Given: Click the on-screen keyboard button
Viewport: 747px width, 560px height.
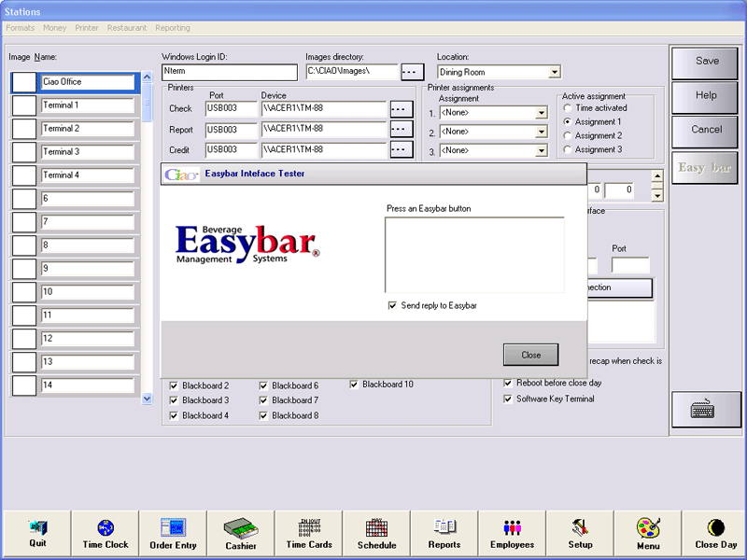Looking at the screenshot, I should pyautogui.click(x=706, y=409).
